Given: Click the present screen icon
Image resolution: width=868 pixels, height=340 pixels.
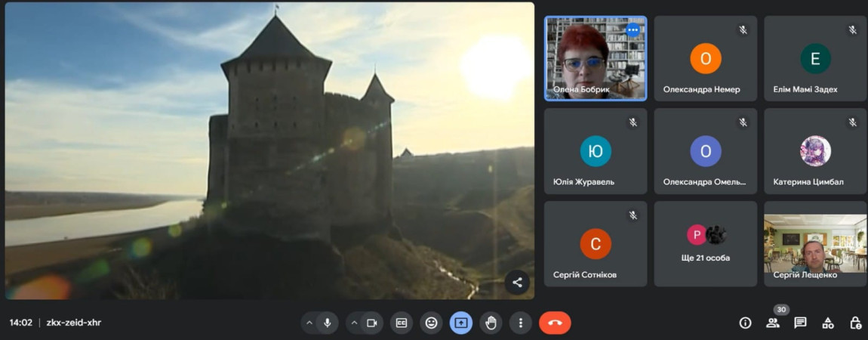Looking at the screenshot, I should pyautogui.click(x=461, y=323).
